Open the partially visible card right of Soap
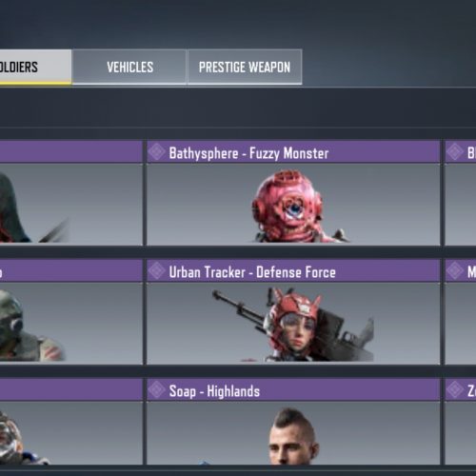This screenshot has width=476, height=476. (x=461, y=422)
